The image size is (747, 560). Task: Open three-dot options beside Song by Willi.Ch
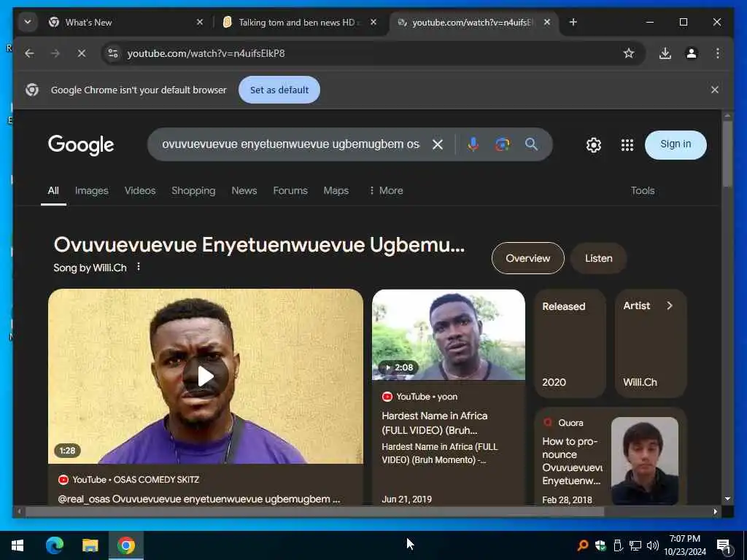pos(138,267)
